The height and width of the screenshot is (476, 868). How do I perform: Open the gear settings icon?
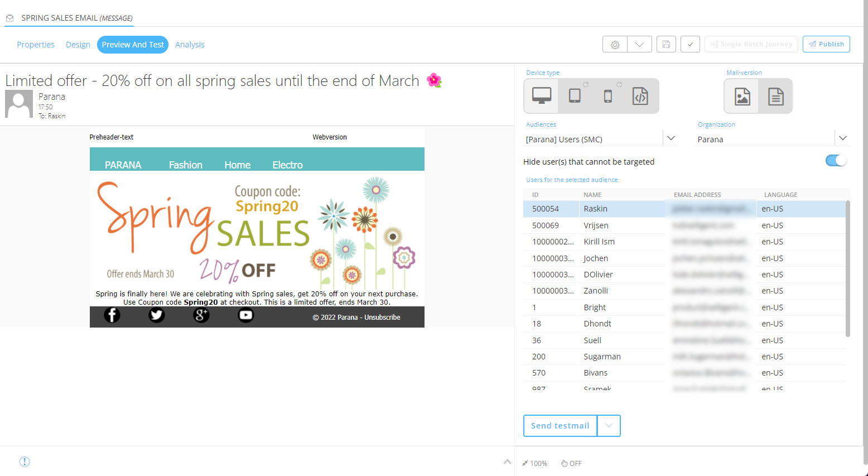click(615, 44)
